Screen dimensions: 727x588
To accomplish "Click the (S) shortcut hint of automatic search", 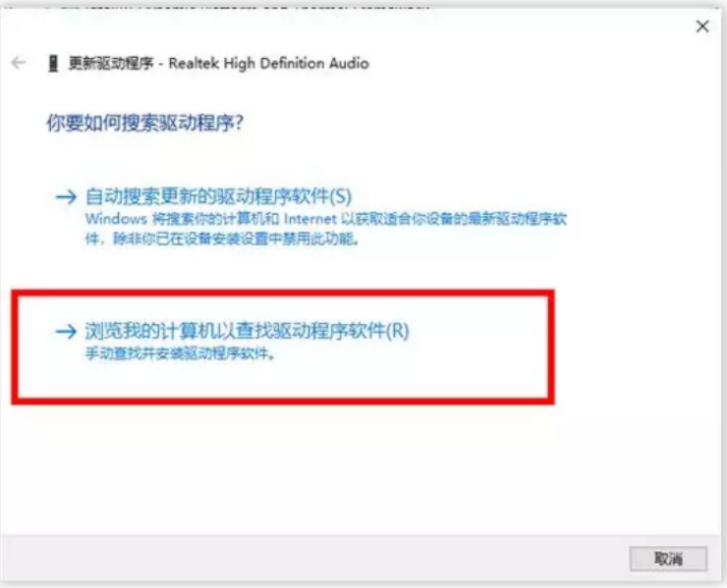I will 340,196.
